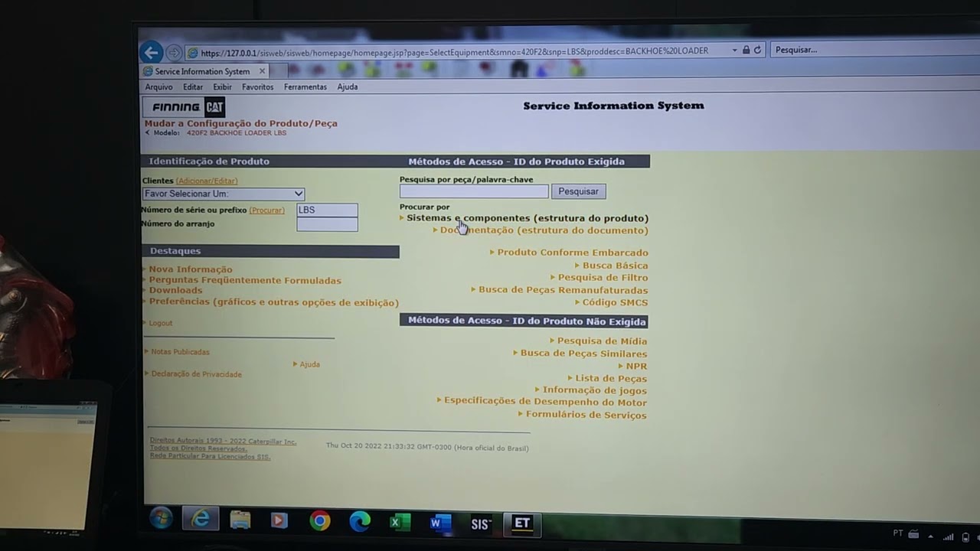Screen dimensions: 980x551
Task: Open the Lista de Peças link
Action: pos(611,378)
